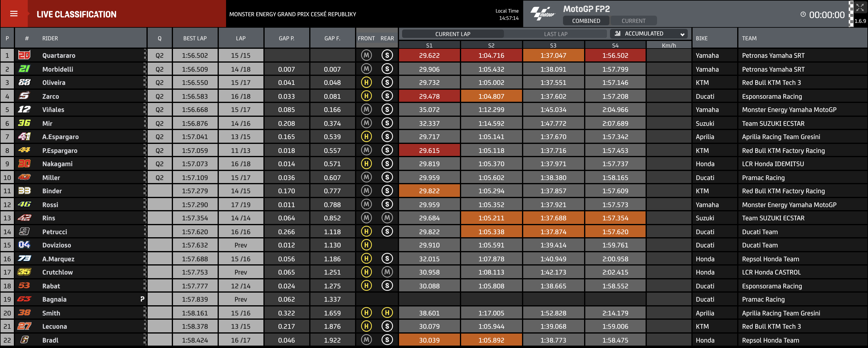Image resolution: width=868 pixels, height=348 pixels.
Task: Select the CURRENT LAP toggle
Action: point(452,34)
